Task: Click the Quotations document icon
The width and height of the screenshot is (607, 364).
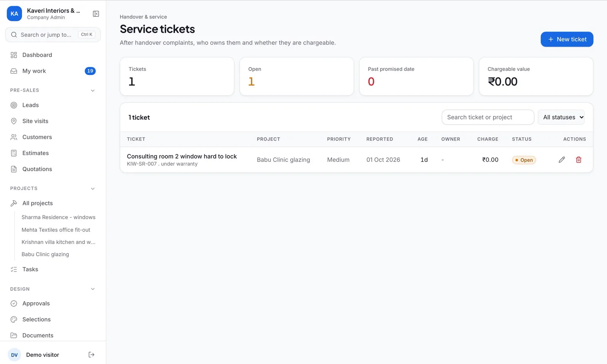Action: click(14, 169)
